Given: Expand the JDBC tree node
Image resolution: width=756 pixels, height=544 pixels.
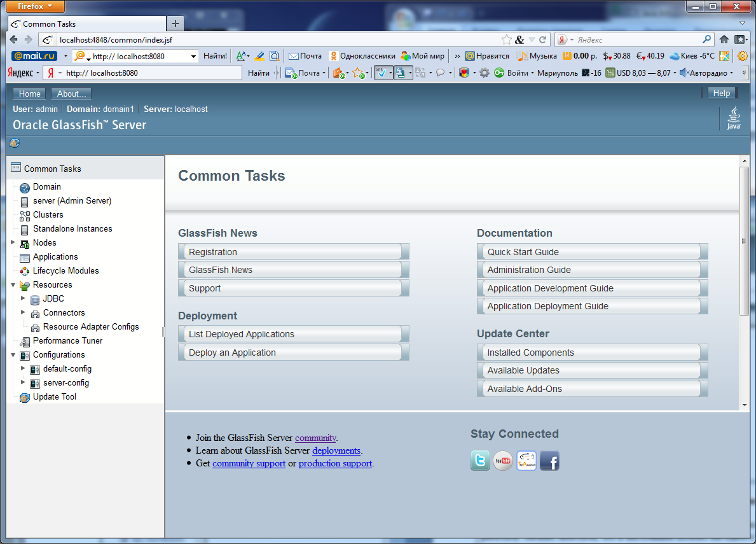Looking at the screenshot, I should coord(23,298).
